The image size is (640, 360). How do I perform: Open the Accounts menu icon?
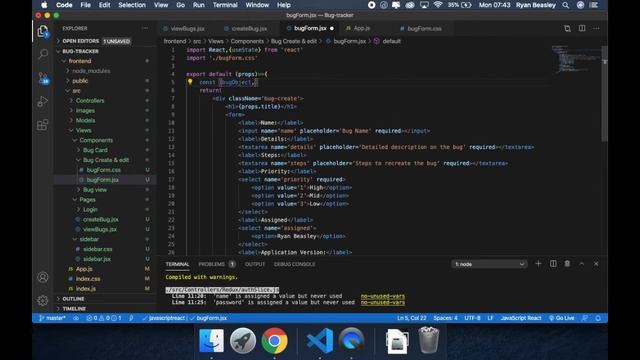point(42,278)
